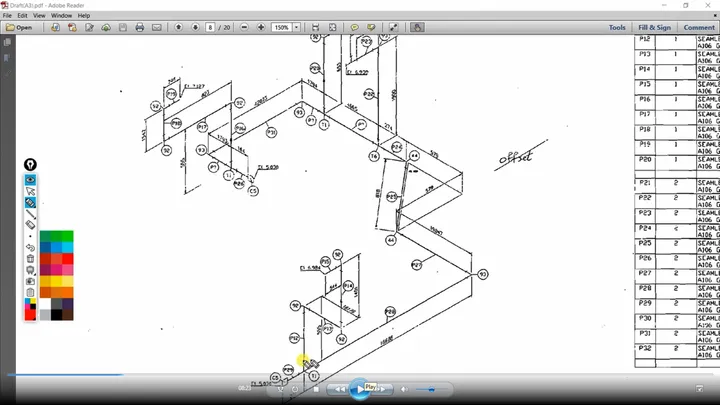Open the Fill & Sign panel

point(654,28)
